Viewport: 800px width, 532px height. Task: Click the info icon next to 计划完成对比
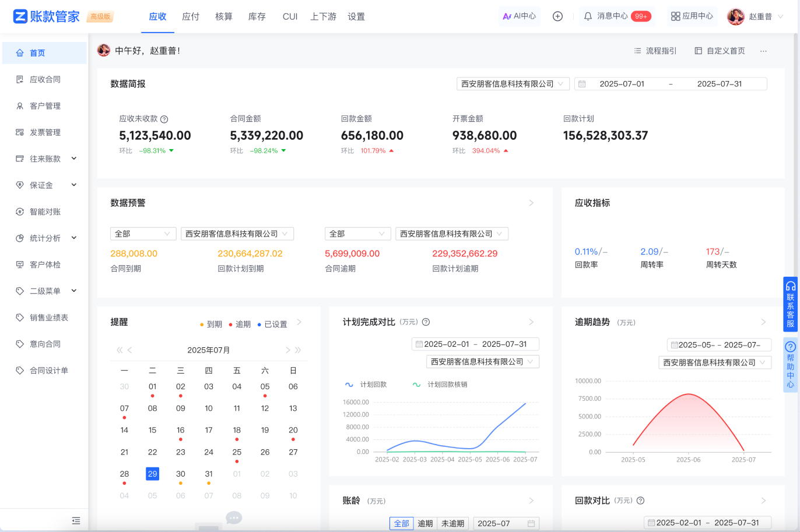(x=426, y=322)
